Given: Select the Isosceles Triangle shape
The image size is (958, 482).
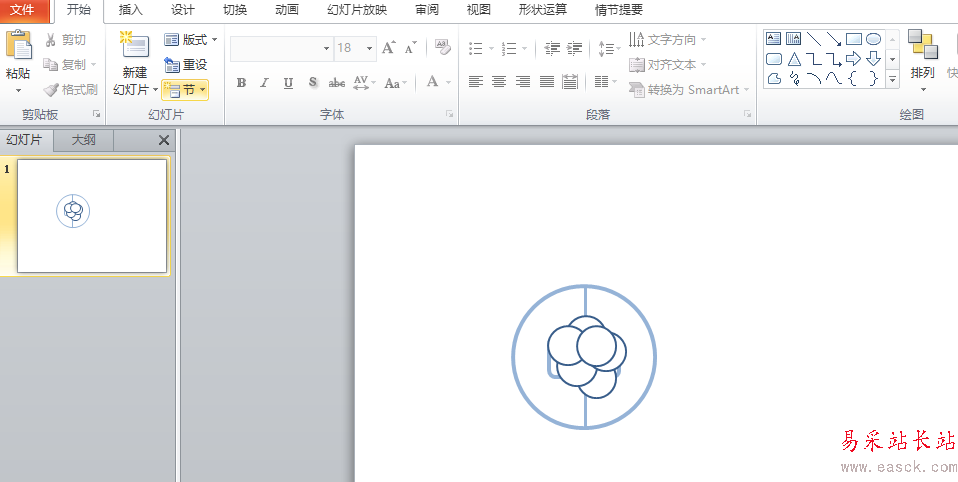Looking at the screenshot, I should point(794,59).
